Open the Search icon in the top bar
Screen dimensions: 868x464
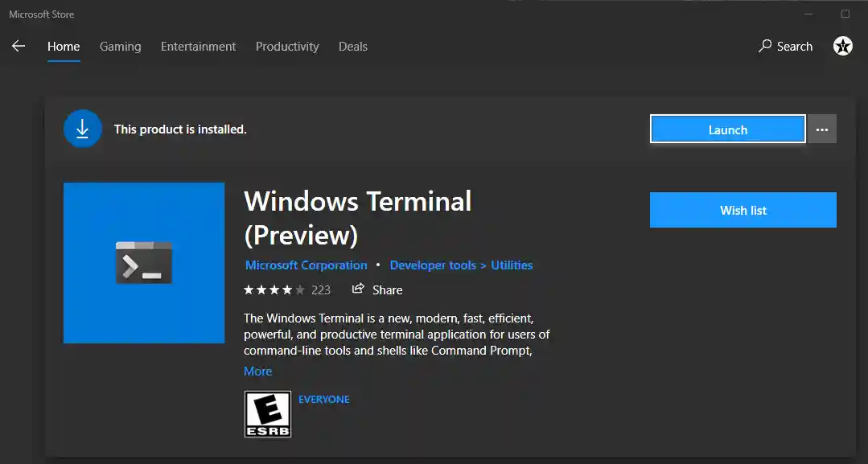pos(784,46)
